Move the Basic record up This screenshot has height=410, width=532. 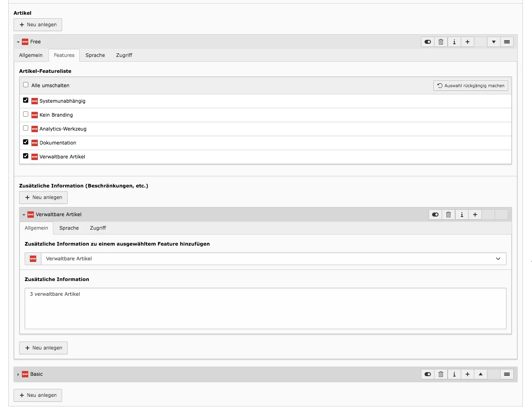click(x=480, y=374)
